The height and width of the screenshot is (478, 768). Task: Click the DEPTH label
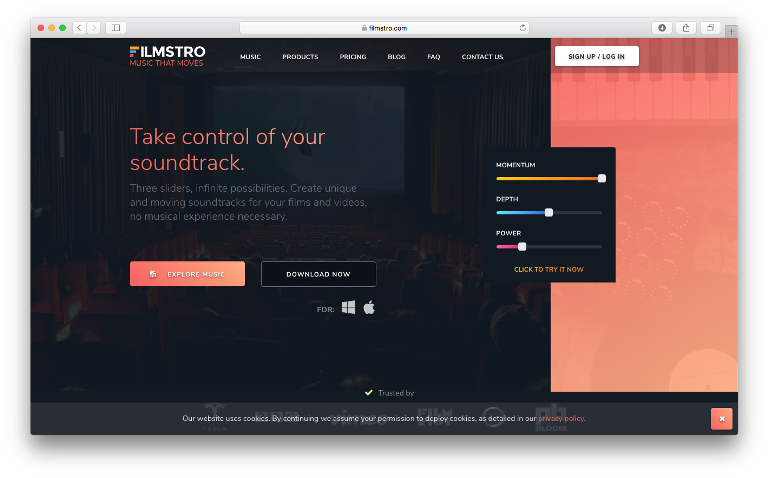[x=507, y=199]
